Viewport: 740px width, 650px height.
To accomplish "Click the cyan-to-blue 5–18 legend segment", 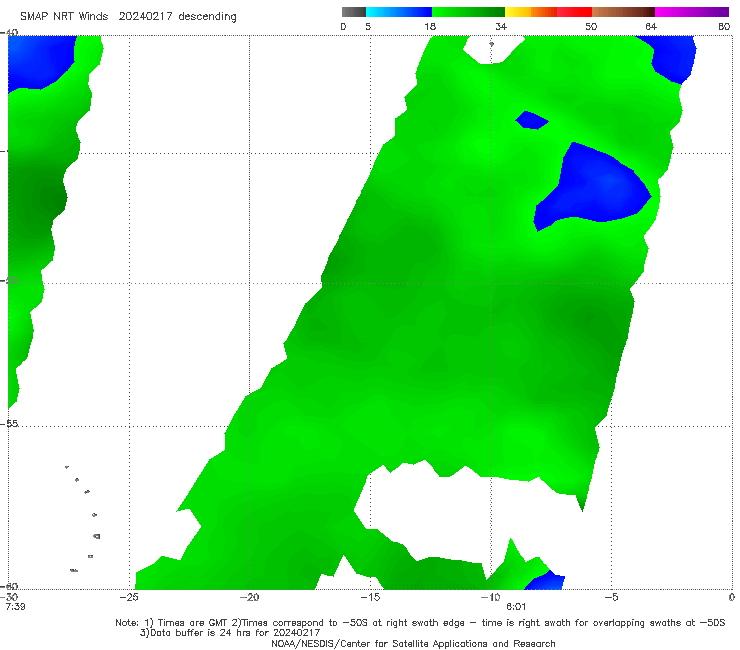I will (x=399, y=12).
